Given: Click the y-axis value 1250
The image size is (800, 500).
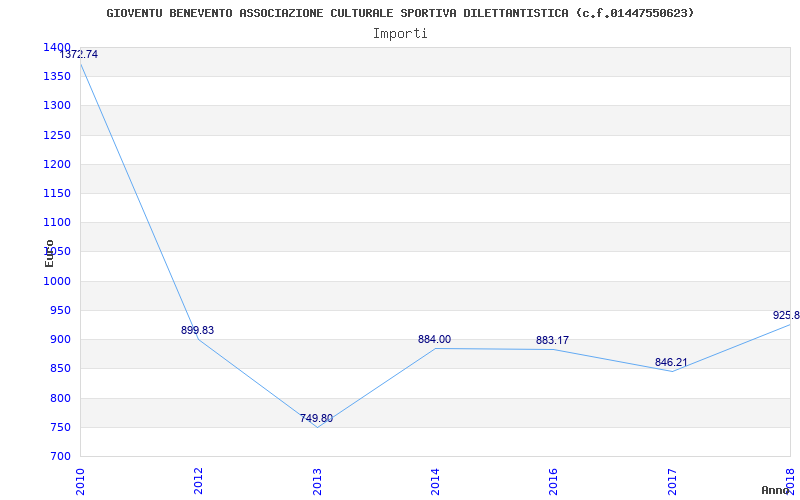Looking at the screenshot, I should 57,135.
